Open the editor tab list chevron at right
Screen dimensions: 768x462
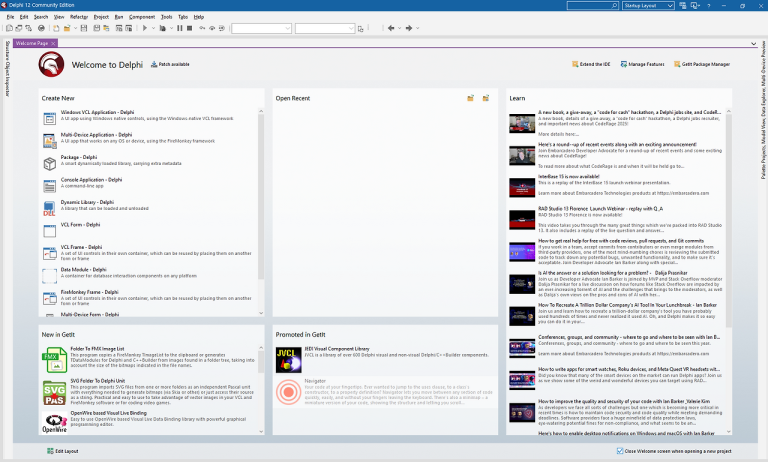click(x=753, y=44)
